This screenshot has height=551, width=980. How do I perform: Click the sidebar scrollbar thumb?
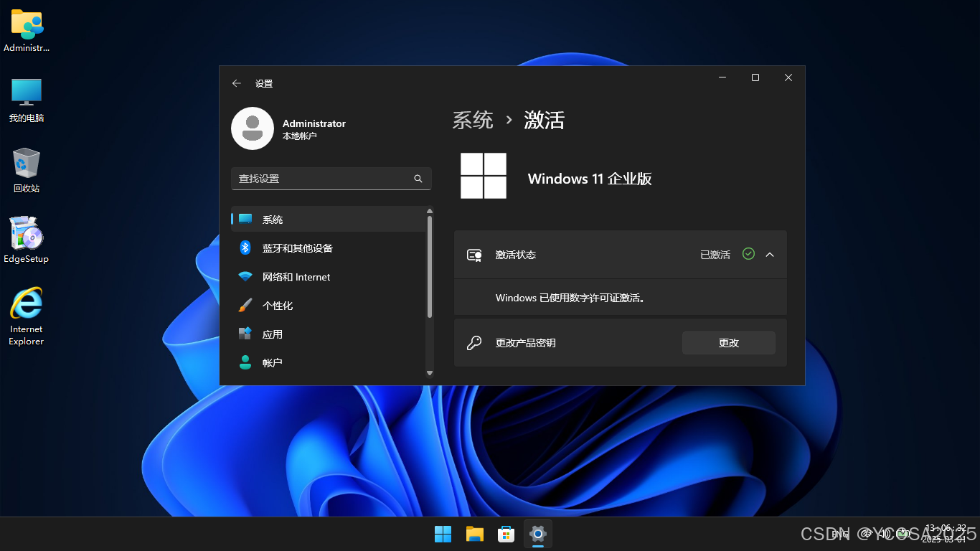(430, 267)
